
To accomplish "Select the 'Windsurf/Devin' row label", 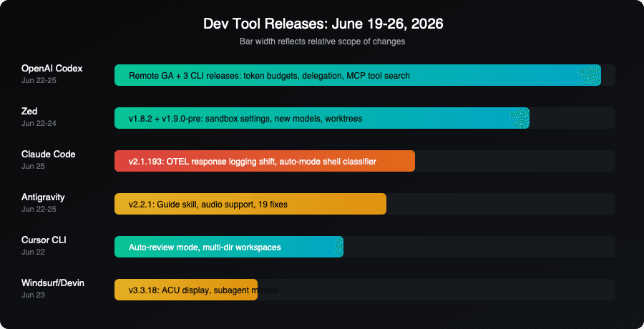I will [x=52, y=283].
